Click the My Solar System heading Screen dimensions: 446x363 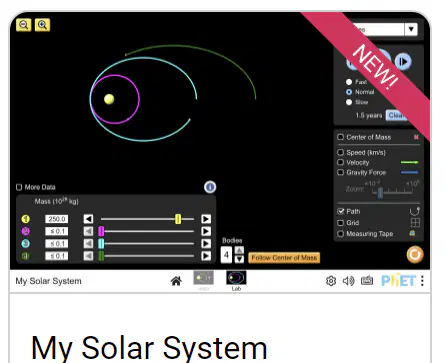[149, 348]
